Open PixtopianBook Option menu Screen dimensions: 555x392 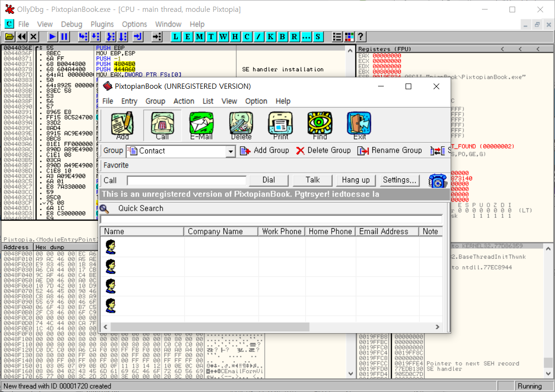[256, 101]
